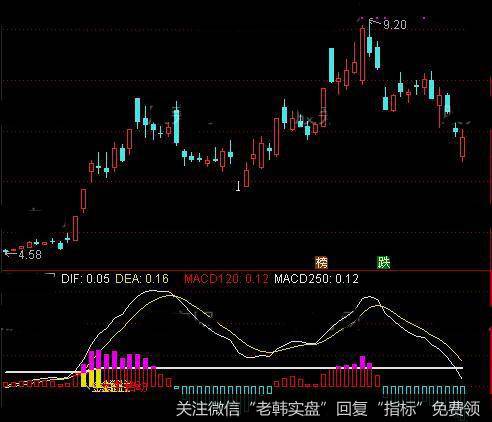
Task: Click the white "1" marker below the candlestick
Action: [238, 186]
